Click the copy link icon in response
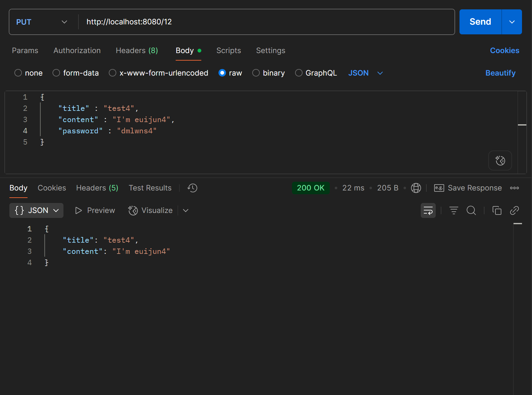The image size is (532, 395). (514, 210)
